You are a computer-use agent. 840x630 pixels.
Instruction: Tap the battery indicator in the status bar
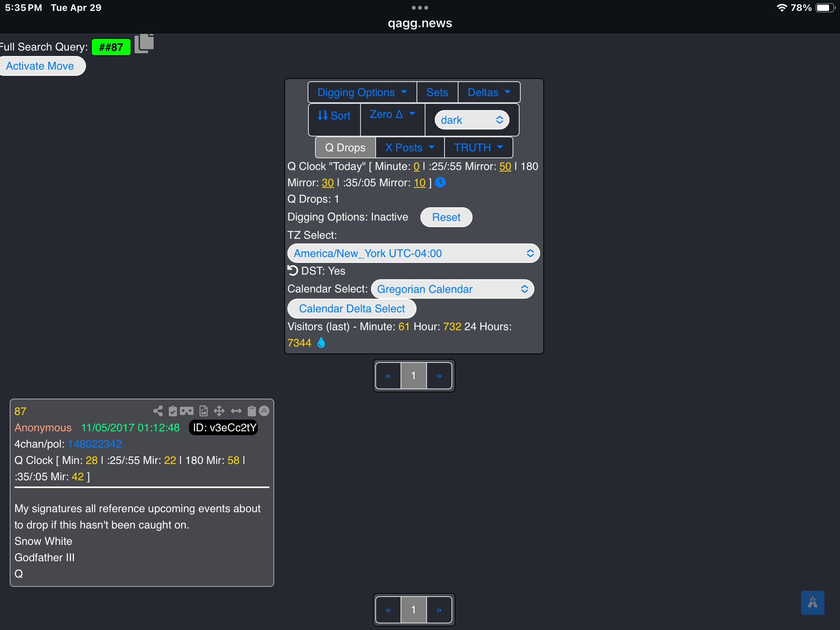825,8
